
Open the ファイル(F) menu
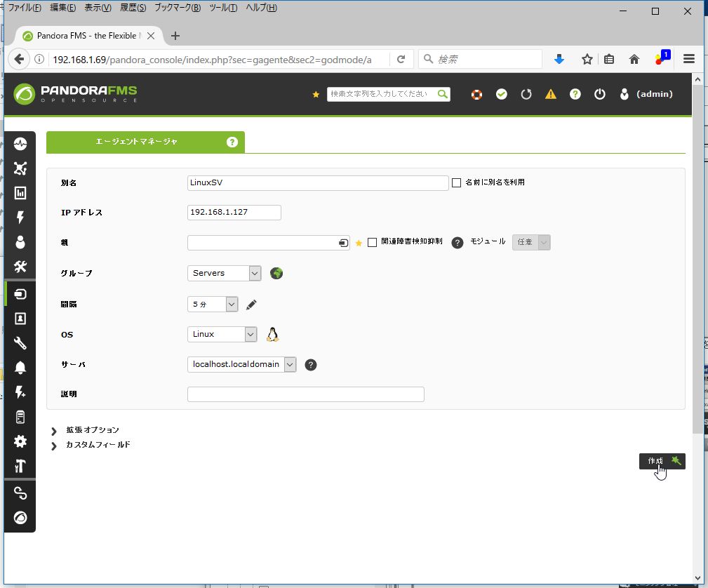tap(25, 8)
